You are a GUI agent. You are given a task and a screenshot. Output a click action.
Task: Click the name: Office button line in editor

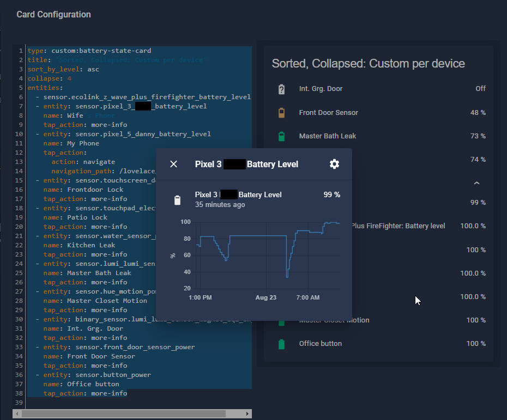point(81,384)
